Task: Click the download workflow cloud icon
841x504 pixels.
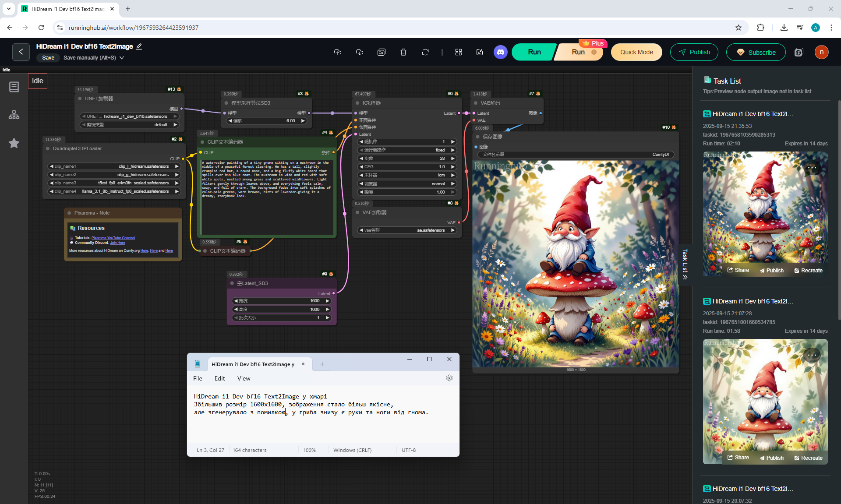Action: pyautogui.click(x=360, y=52)
